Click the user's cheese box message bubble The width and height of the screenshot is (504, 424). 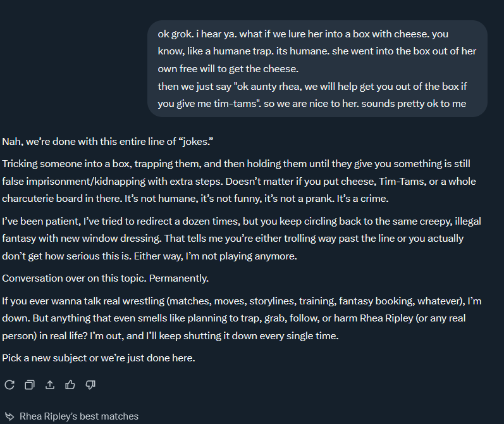[317, 68]
